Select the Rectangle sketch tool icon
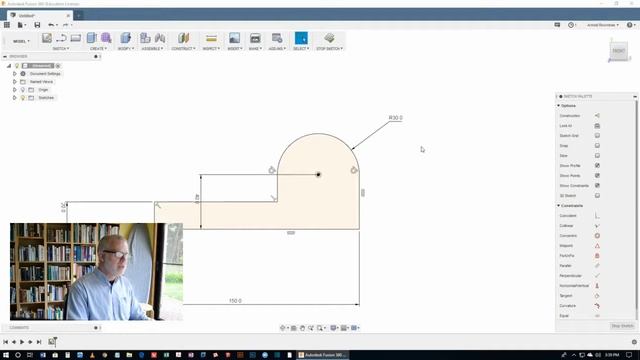Image resolution: width=640 pixels, height=360 pixels. pyautogui.click(x=76, y=38)
